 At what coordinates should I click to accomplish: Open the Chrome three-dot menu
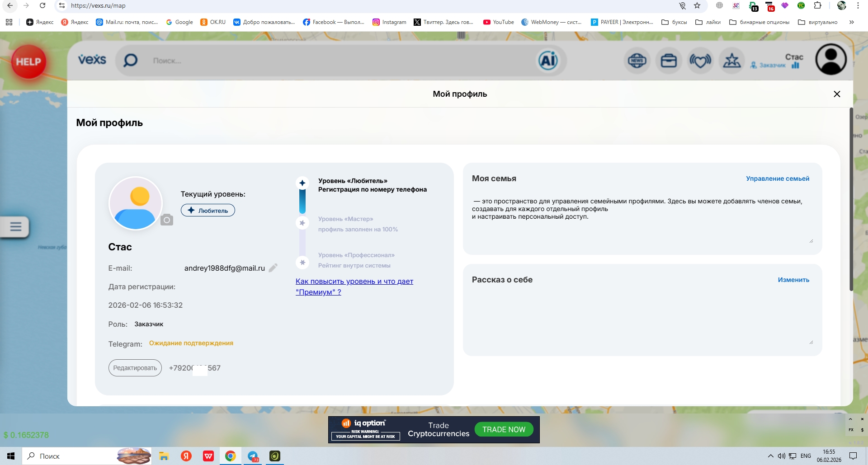[858, 5]
